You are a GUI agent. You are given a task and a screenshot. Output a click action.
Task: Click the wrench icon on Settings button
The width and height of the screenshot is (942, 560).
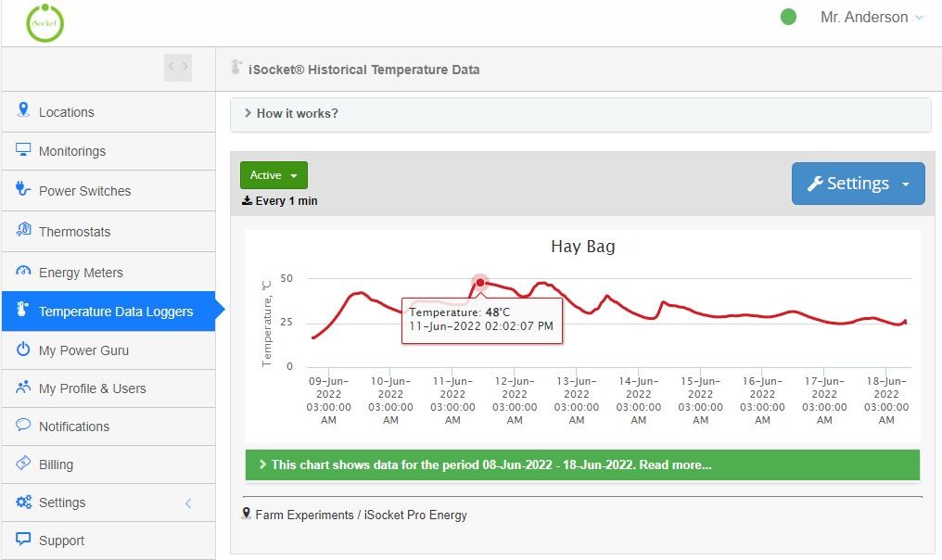pos(815,184)
